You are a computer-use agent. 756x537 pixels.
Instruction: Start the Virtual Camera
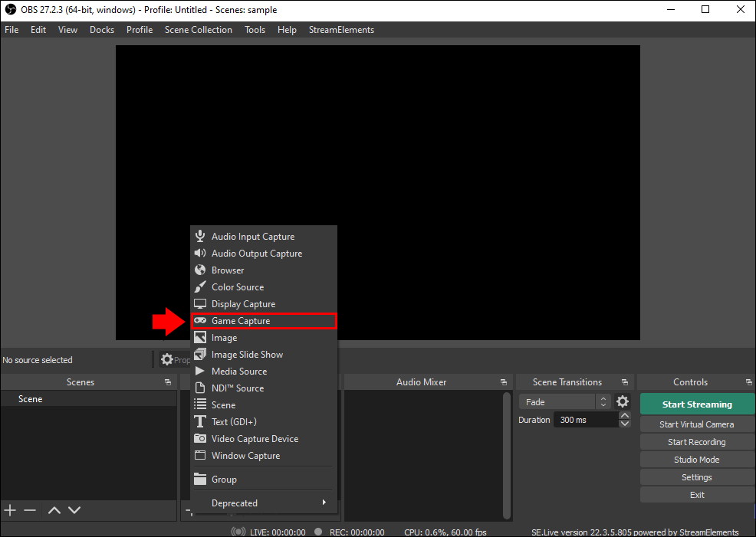coord(696,424)
